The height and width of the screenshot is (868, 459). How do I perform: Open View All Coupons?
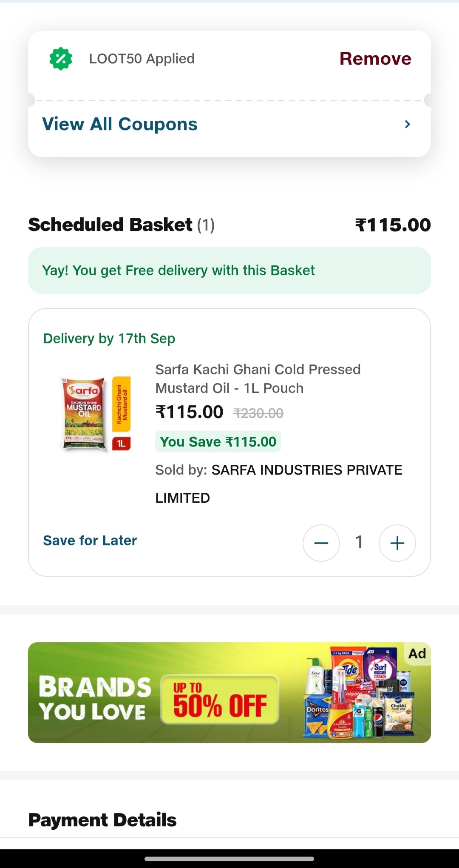click(x=120, y=124)
